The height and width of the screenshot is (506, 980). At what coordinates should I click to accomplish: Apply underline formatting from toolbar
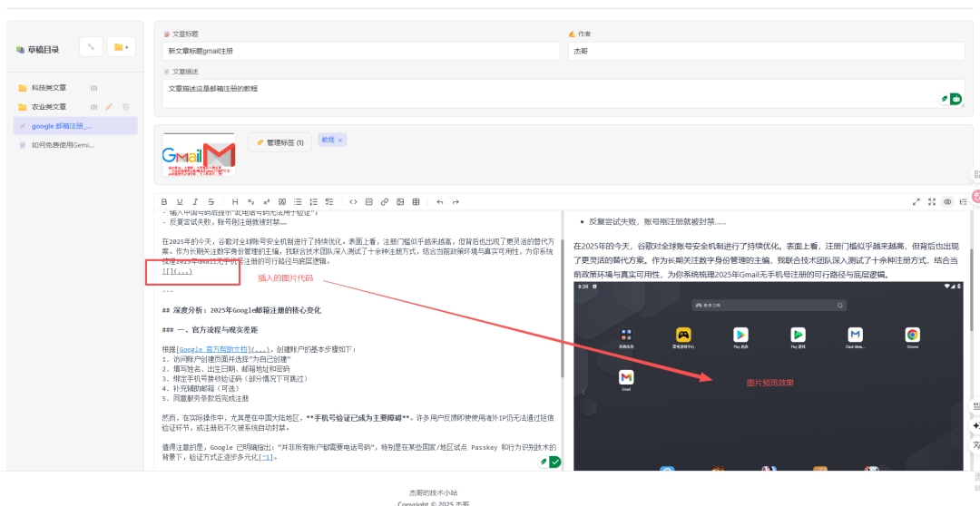pos(180,202)
